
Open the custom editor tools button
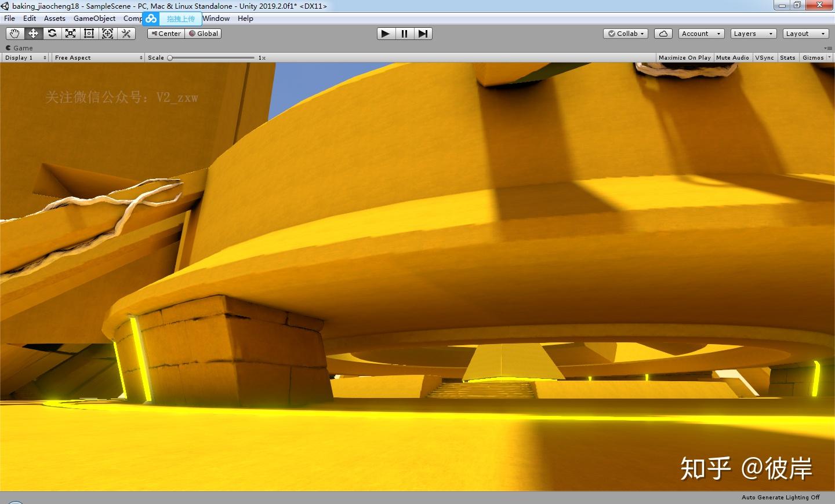(x=126, y=34)
